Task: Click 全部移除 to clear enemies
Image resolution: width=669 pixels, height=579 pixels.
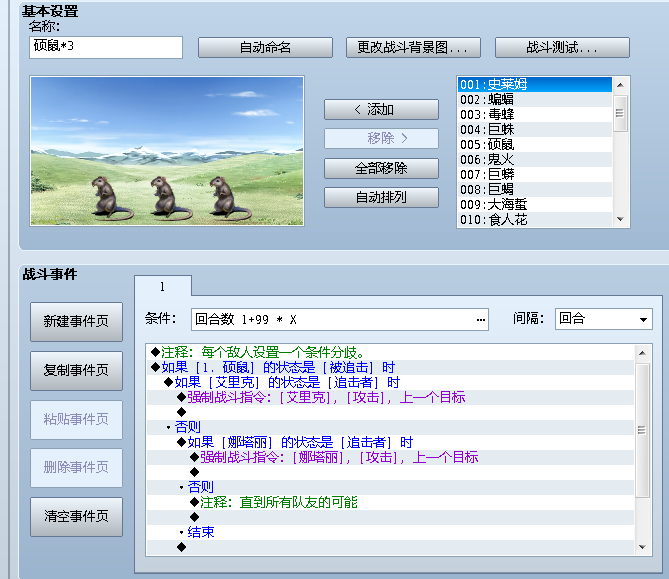Action: (x=381, y=168)
